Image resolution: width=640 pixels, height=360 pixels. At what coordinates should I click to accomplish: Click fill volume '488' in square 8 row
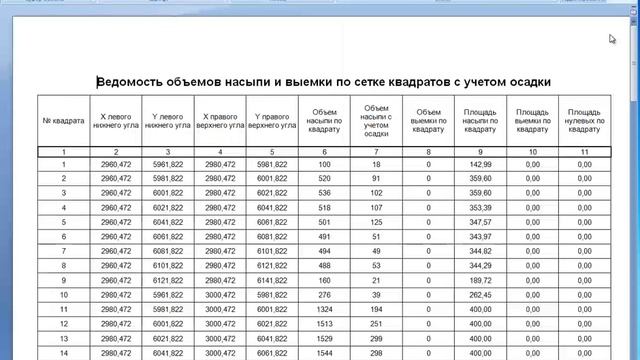coord(324,266)
